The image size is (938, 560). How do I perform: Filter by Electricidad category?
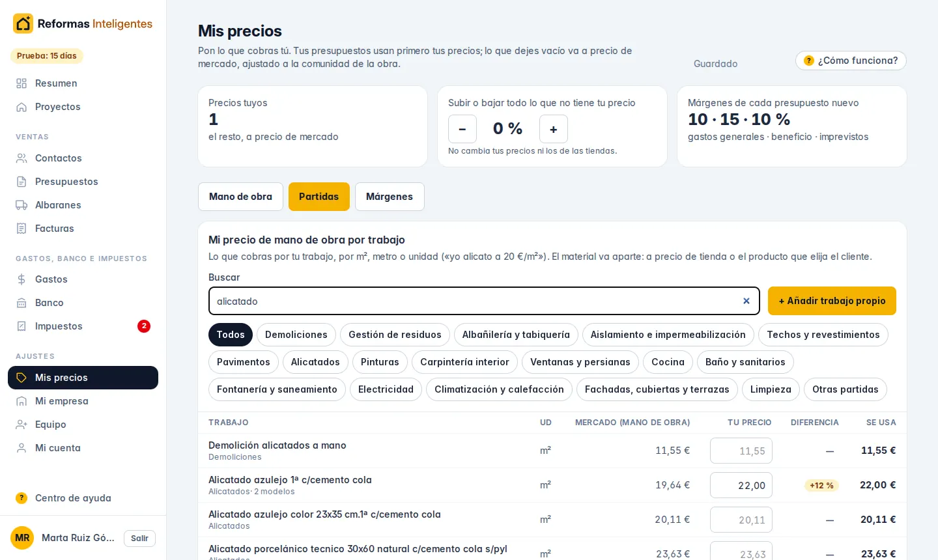pos(386,389)
